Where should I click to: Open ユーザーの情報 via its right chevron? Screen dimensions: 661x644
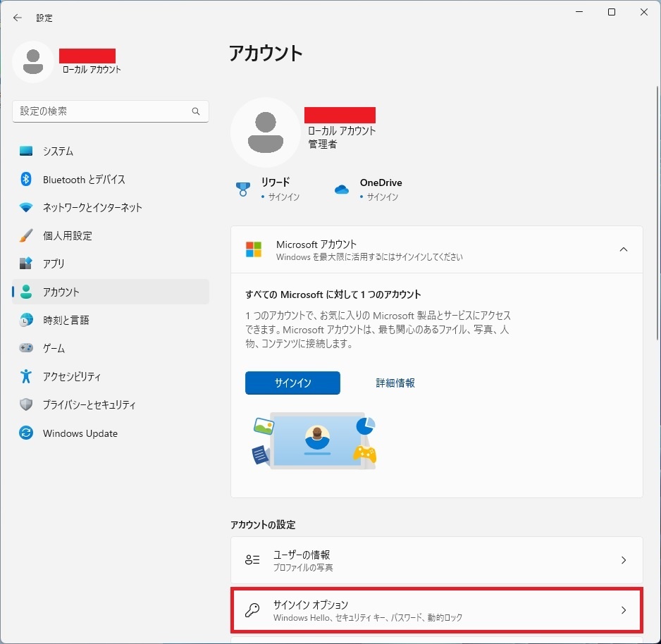pyautogui.click(x=624, y=560)
